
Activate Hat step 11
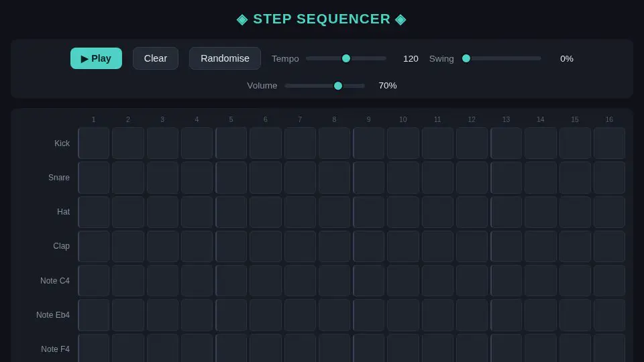(x=437, y=212)
